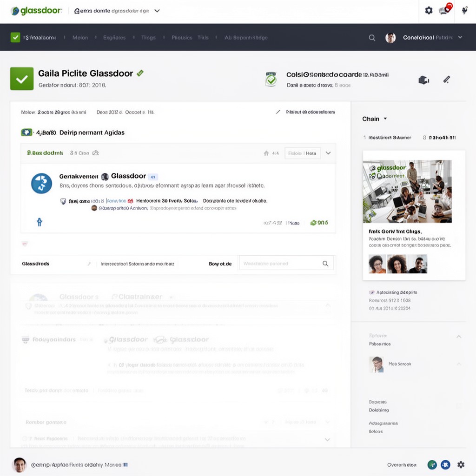Click into the search input field
Viewport: 476px width, 476px height.
point(286,264)
